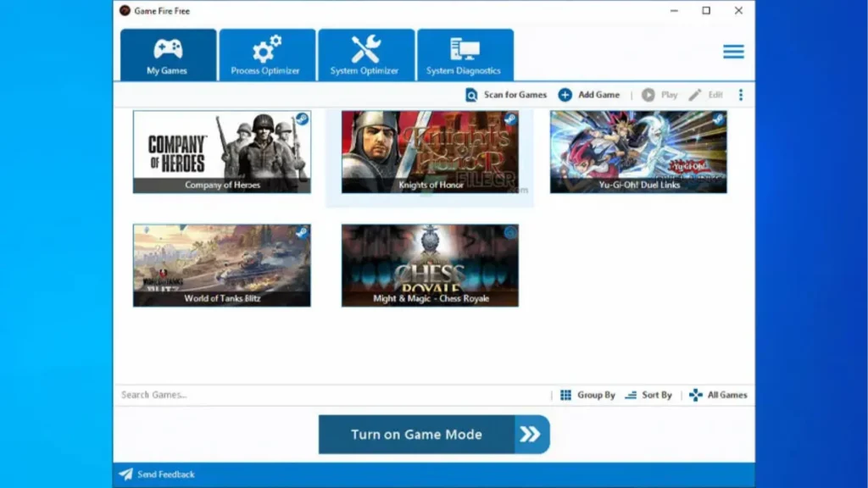Click the Send Feedback paper plane icon
Screen dimensions: 868x488
tap(125, 474)
